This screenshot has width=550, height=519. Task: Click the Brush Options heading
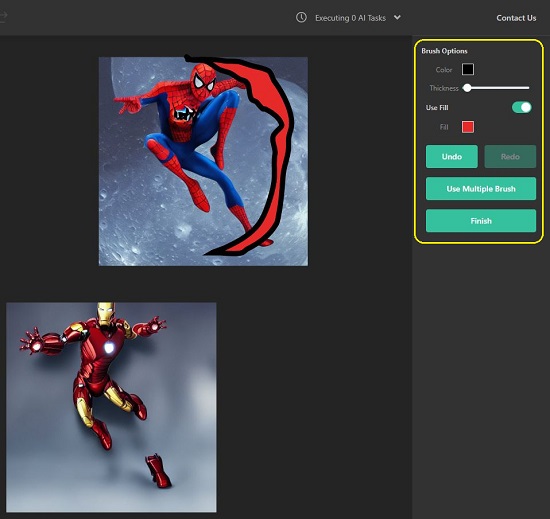coord(444,51)
